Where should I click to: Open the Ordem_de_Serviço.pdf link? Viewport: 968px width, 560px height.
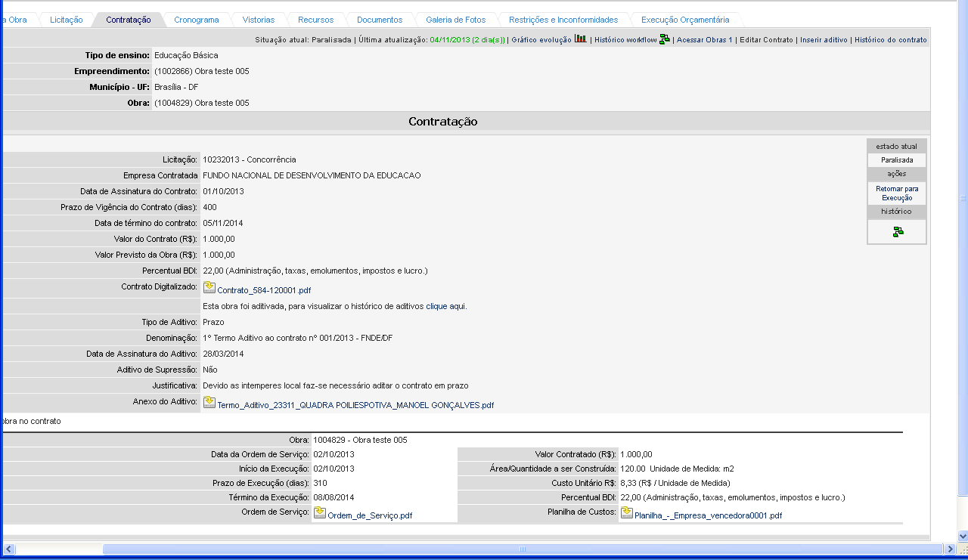click(x=370, y=515)
